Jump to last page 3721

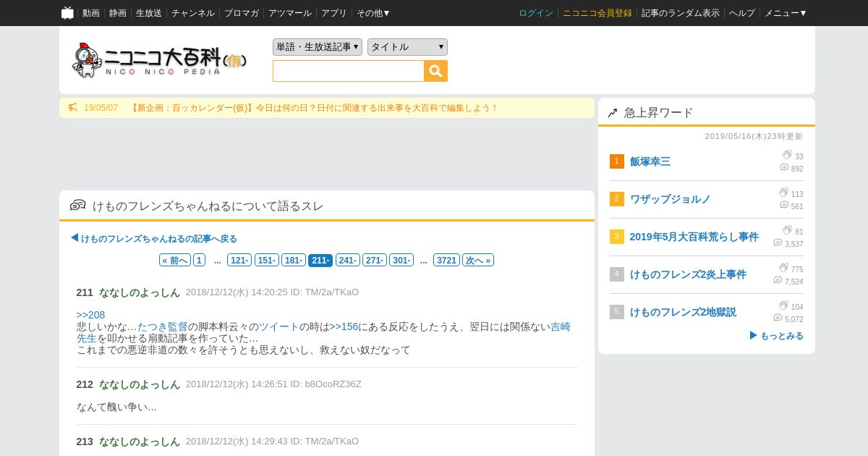[447, 260]
